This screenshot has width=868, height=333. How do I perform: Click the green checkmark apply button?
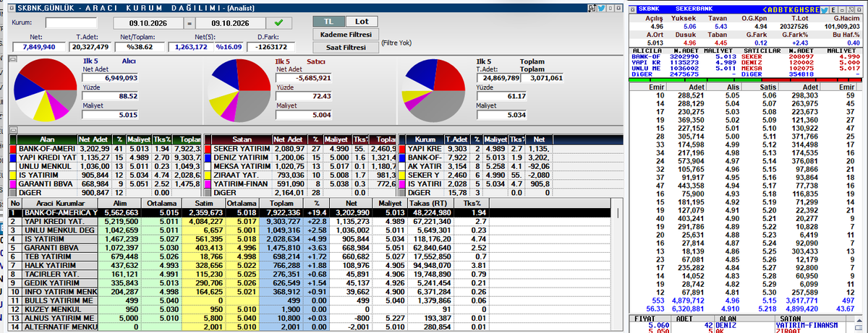pyautogui.click(x=279, y=22)
